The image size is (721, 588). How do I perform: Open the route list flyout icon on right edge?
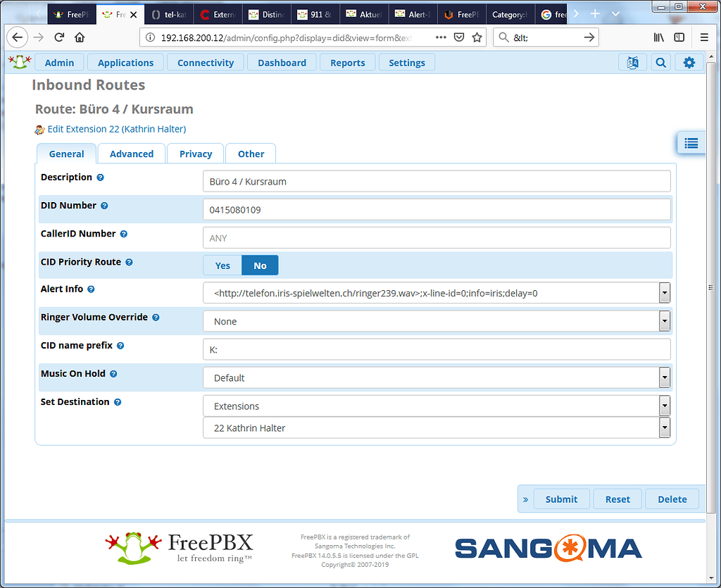click(x=691, y=142)
